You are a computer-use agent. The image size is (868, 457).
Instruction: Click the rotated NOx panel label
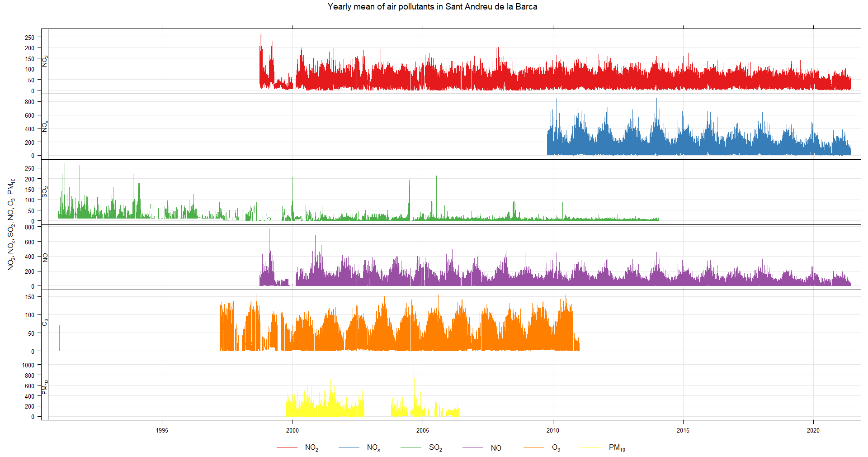[x=45, y=126]
